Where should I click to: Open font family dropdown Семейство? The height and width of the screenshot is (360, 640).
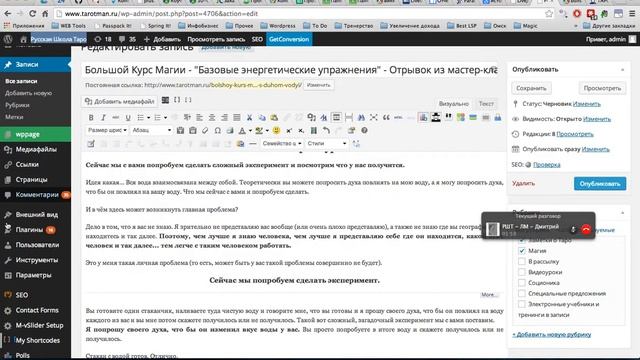pyautogui.click(x=282, y=144)
